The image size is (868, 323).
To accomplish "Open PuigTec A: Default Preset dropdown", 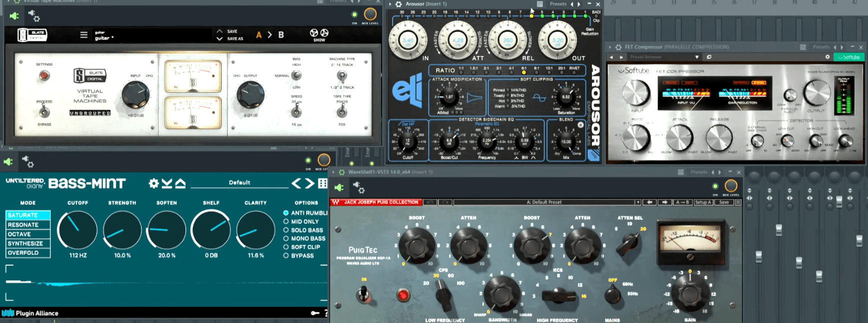I will (547, 202).
